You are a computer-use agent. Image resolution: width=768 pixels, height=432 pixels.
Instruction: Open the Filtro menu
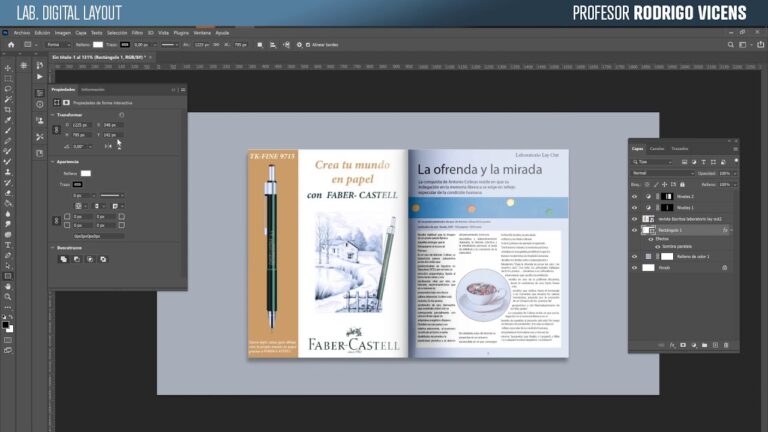(137, 33)
